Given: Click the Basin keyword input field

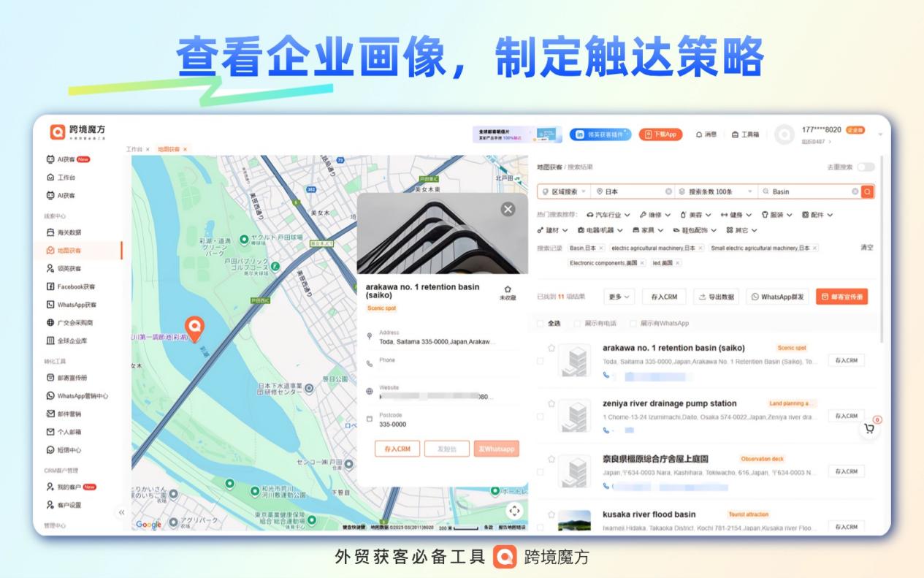Looking at the screenshot, I should 809,191.
